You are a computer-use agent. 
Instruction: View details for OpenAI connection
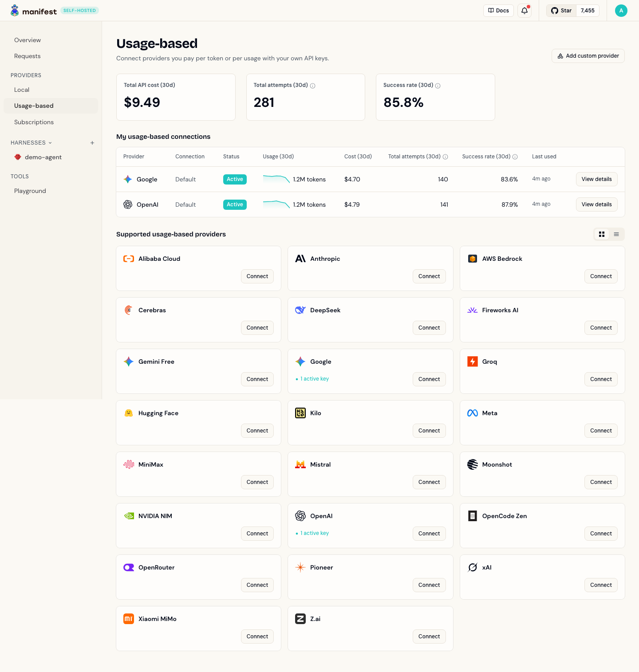596,204
